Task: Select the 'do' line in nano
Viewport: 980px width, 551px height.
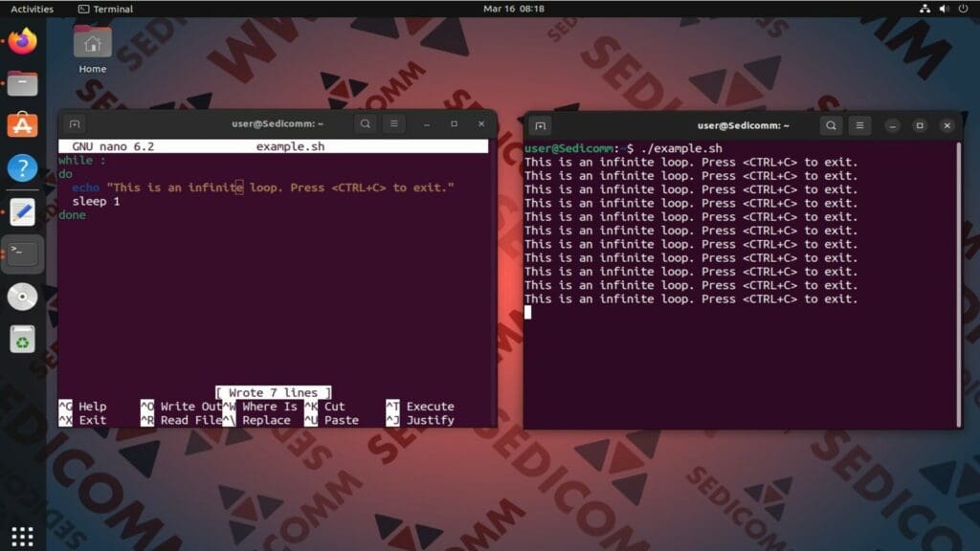Action: tap(66, 174)
